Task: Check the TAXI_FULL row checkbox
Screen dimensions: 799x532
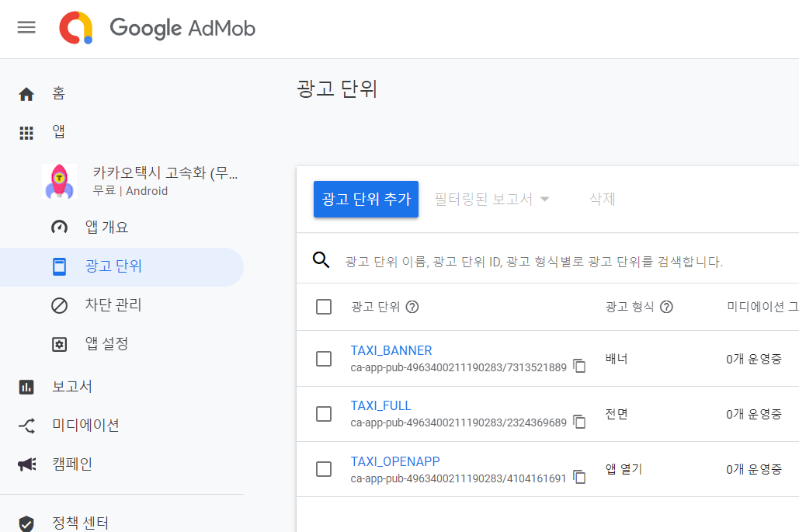Action: pyautogui.click(x=324, y=414)
